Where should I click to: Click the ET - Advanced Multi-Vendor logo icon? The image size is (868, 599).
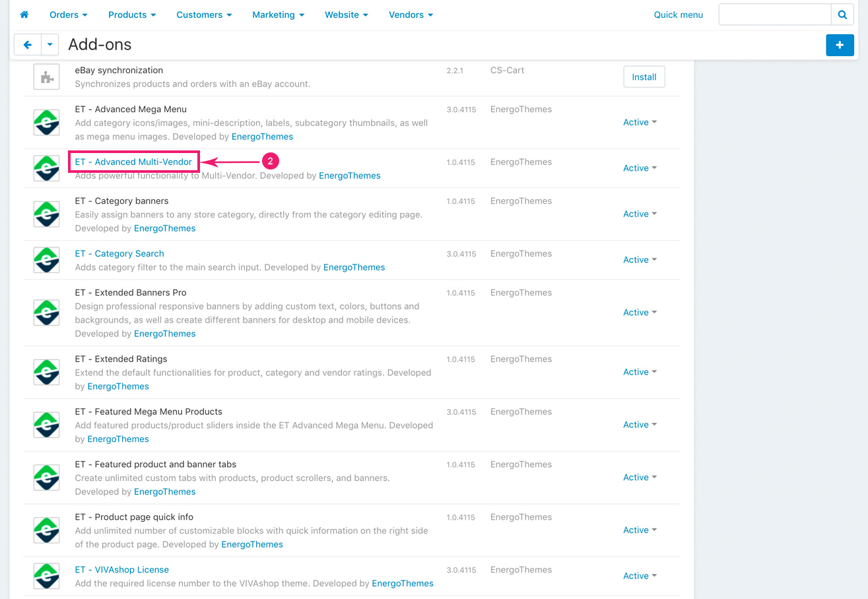coord(46,168)
